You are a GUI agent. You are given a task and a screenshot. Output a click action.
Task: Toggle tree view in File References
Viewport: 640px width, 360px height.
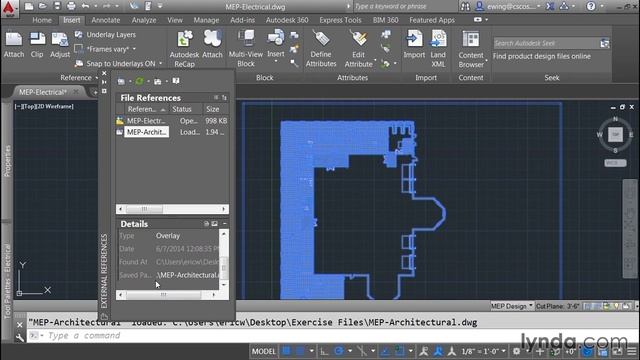(x=224, y=98)
